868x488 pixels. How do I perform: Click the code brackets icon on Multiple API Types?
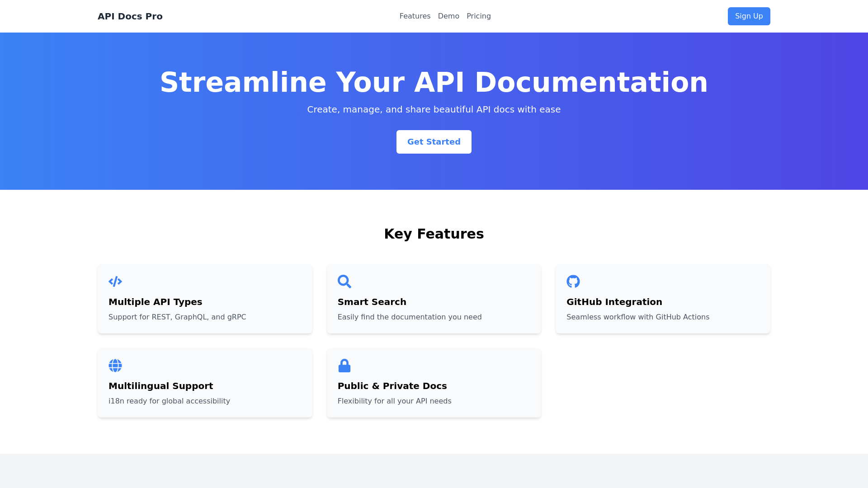(115, 282)
